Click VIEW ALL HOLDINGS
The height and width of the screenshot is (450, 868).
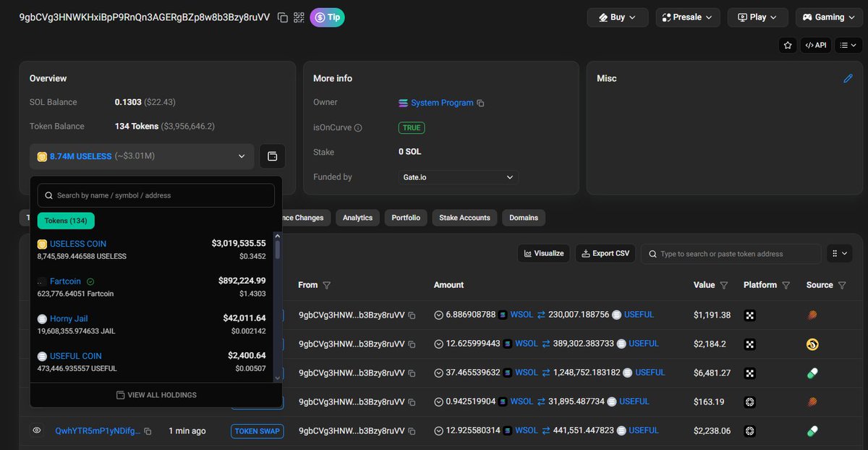(156, 395)
